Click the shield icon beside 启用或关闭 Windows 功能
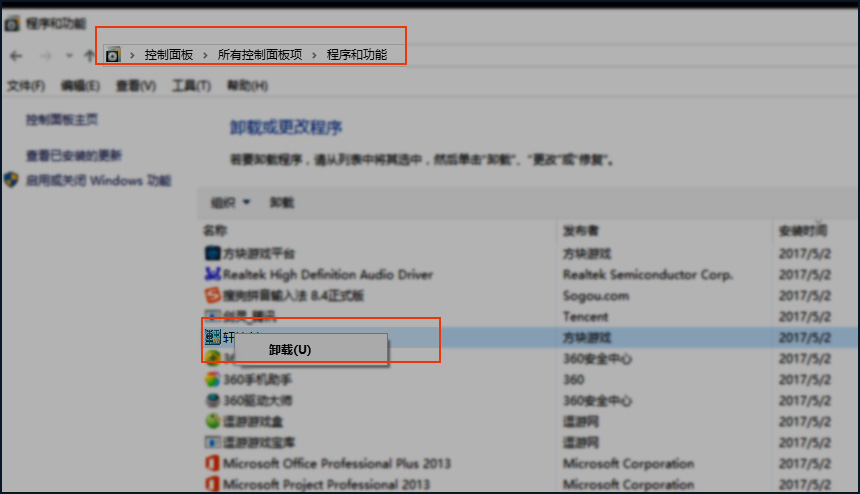Screen dimensions: 860x494 point(12,181)
